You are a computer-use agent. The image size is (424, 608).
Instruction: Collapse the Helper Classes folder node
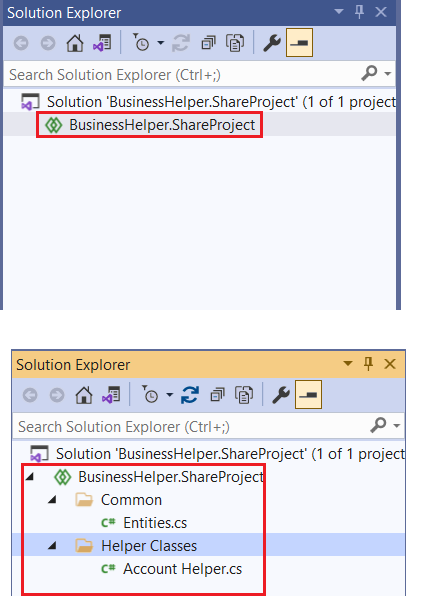[52, 546]
